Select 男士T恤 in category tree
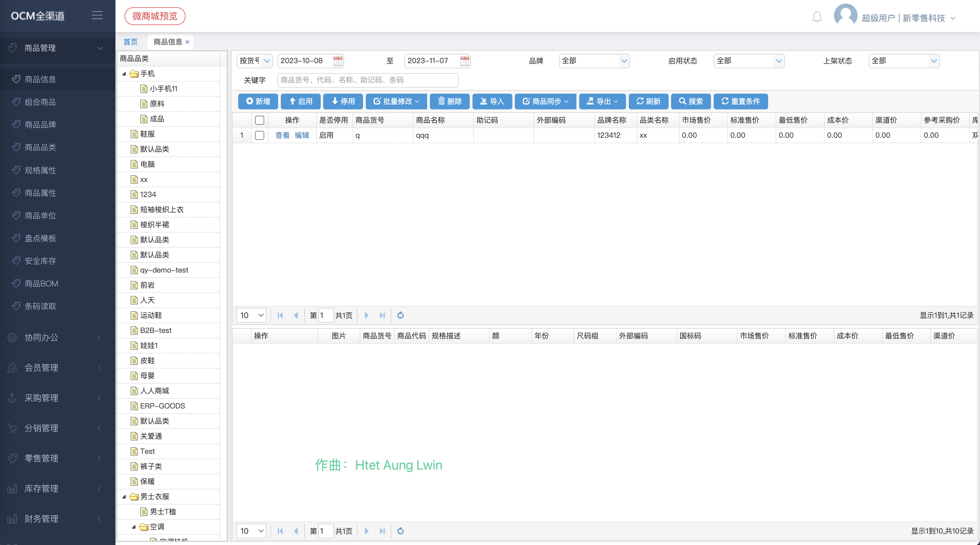Image resolution: width=980 pixels, height=545 pixels. tap(163, 511)
